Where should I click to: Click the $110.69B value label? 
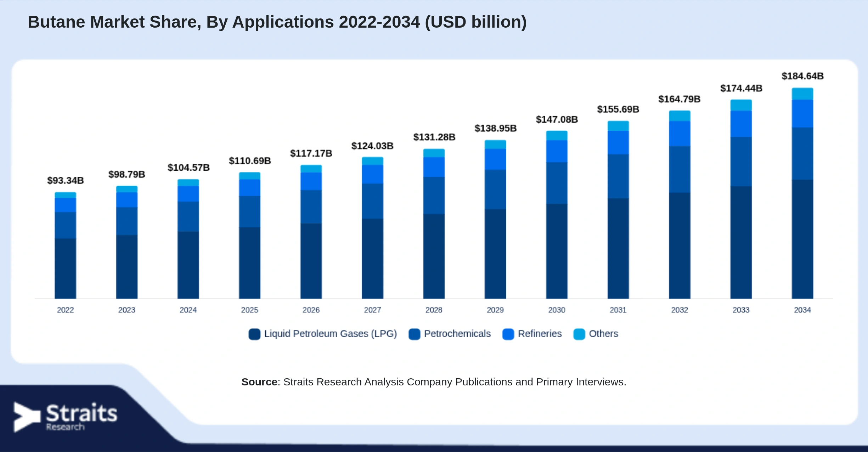tap(250, 161)
